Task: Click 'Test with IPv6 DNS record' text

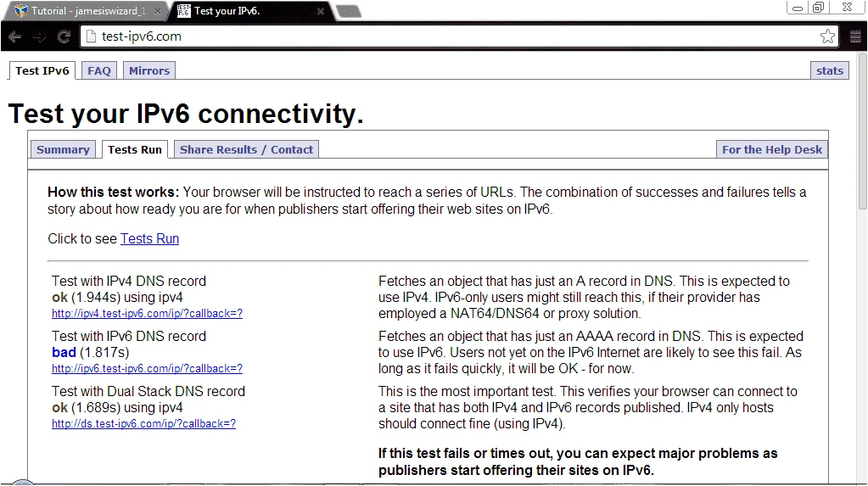Action: (x=129, y=337)
